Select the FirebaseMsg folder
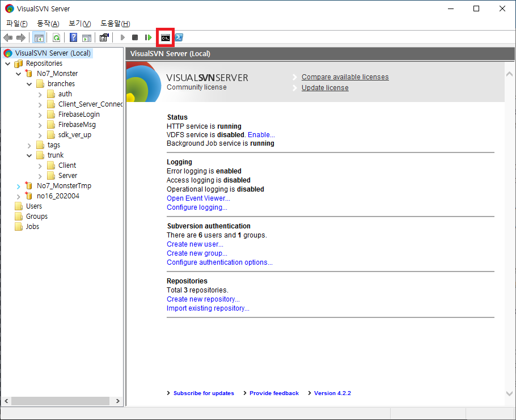 [77, 124]
